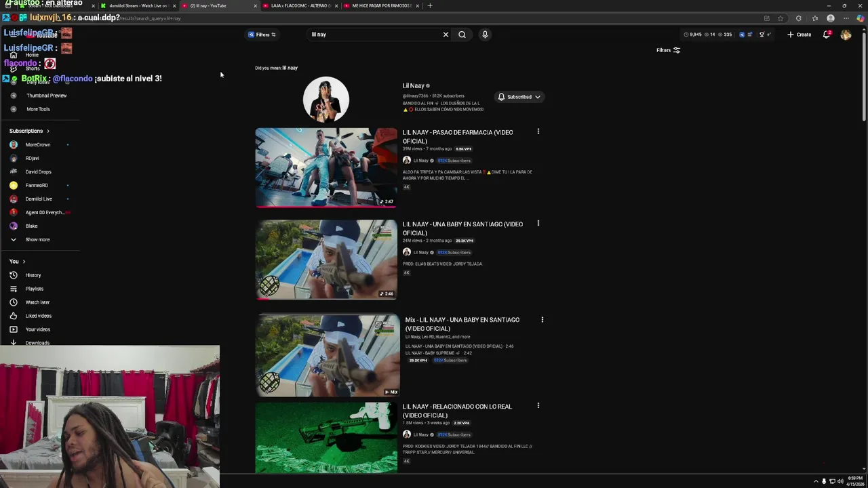Open the Playlists icon in sidebar
This screenshot has height=488, width=868.
[x=14, y=289]
